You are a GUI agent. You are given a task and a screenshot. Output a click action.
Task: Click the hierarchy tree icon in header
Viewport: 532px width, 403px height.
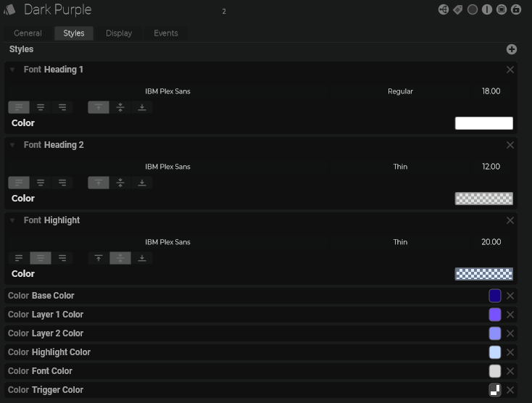tap(444, 9)
